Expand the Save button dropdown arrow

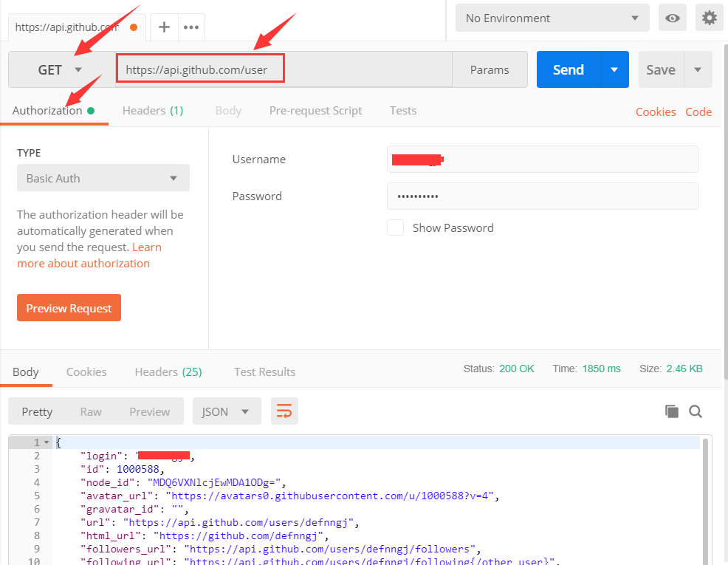(697, 69)
